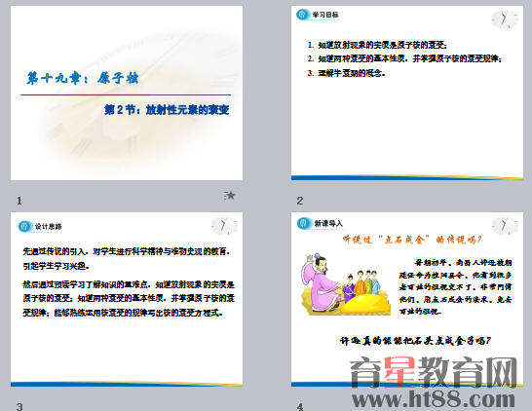Click the round blue badge icon on slide 4 header
The height and width of the screenshot is (411, 532).
point(304,223)
